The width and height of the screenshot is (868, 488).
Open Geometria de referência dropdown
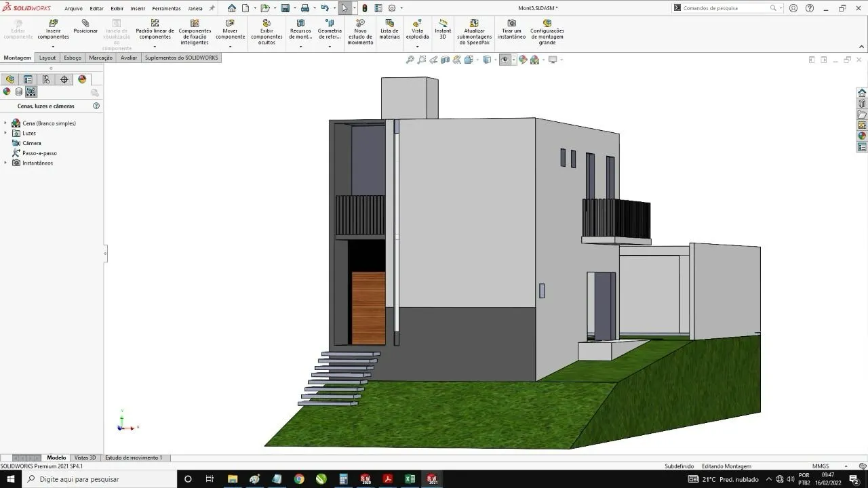coord(330,47)
